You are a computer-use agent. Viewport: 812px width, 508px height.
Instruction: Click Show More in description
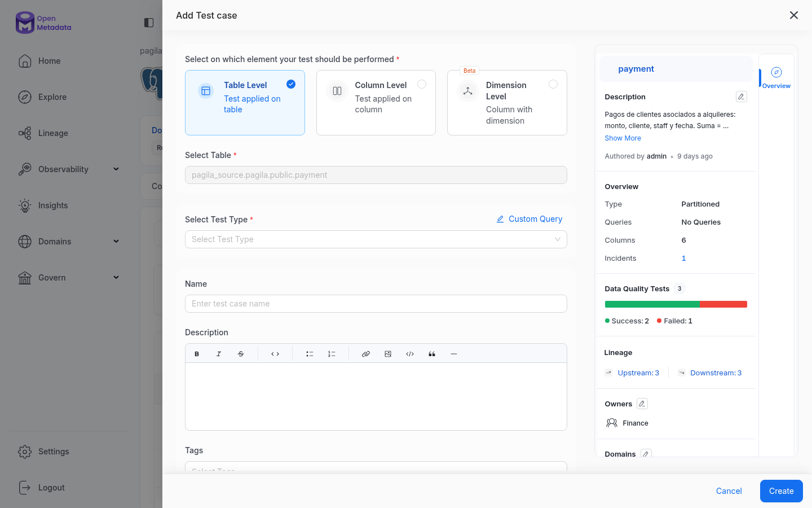coord(623,138)
